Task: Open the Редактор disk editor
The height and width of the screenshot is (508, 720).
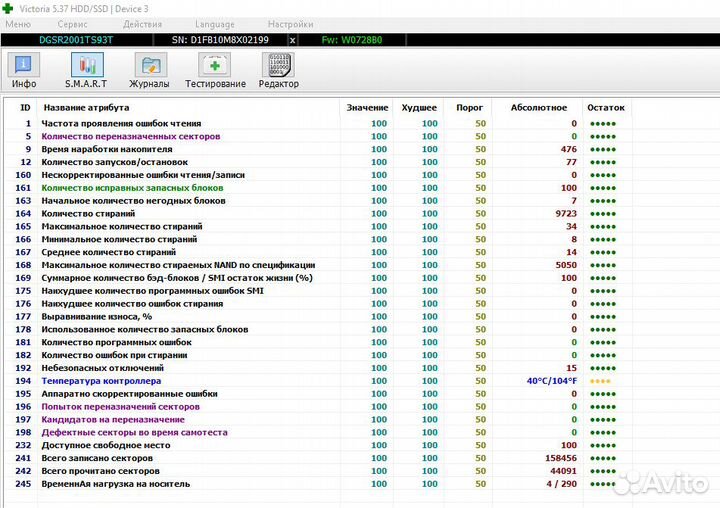Action: pyautogui.click(x=278, y=70)
